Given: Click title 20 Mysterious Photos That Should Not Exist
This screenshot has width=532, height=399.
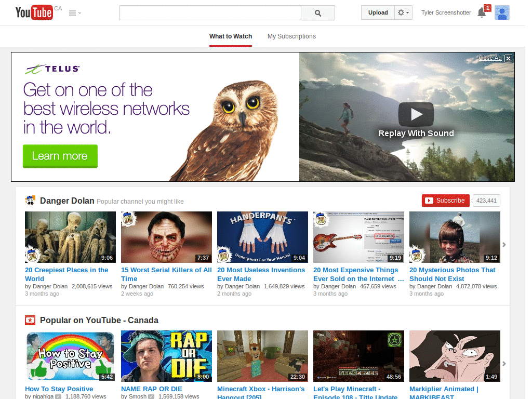Looking at the screenshot, I should pyautogui.click(x=453, y=274).
